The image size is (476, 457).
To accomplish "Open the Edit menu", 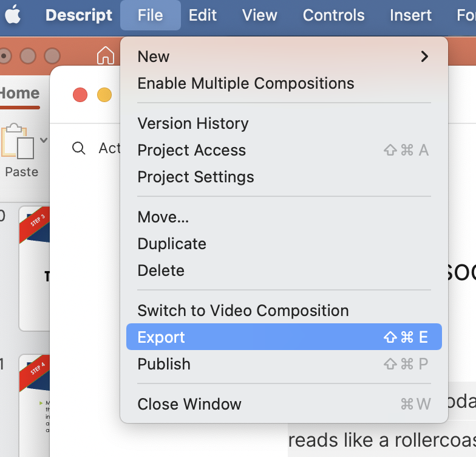I will click(x=202, y=15).
